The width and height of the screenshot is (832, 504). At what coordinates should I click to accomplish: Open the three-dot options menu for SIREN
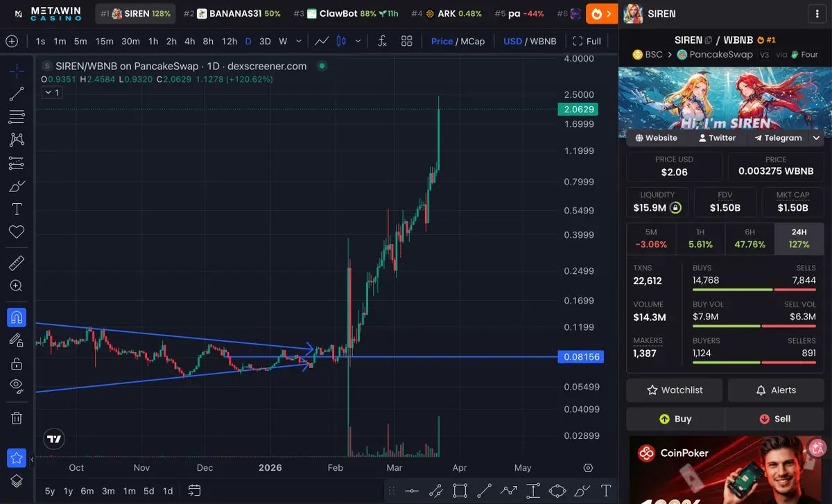click(x=817, y=13)
